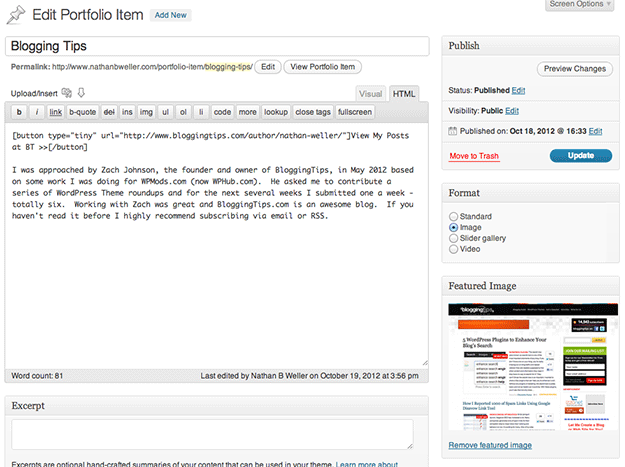Screen dimensions: 625x467
Task: Click into the Blogging Tips title field
Action: point(218,46)
